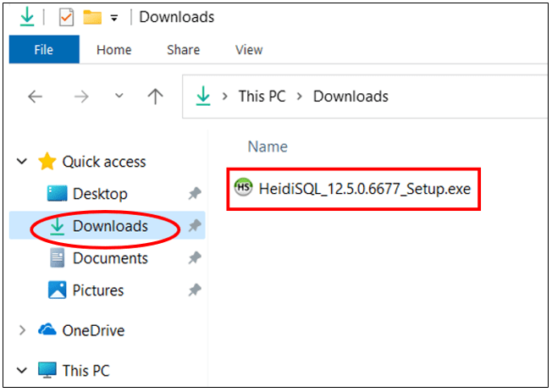The height and width of the screenshot is (392, 552).
Task: Click the Desktop folder icon in sidebar
Action: coord(58,194)
